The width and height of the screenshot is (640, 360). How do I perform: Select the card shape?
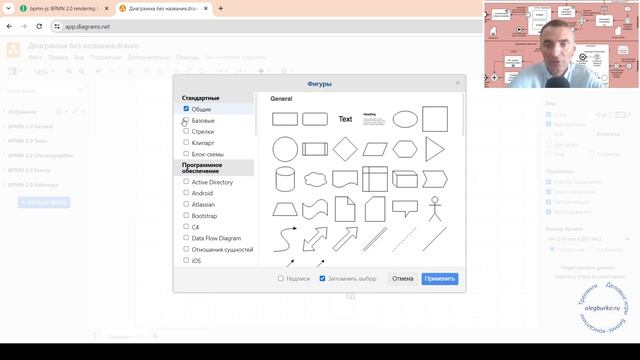[x=375, y=209]
